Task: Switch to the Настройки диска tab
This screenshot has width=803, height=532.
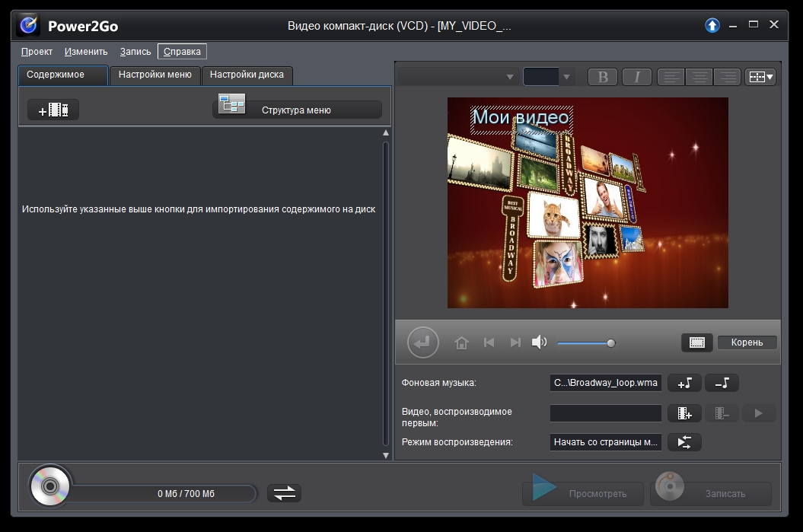Action: click(x=247, y=75)
